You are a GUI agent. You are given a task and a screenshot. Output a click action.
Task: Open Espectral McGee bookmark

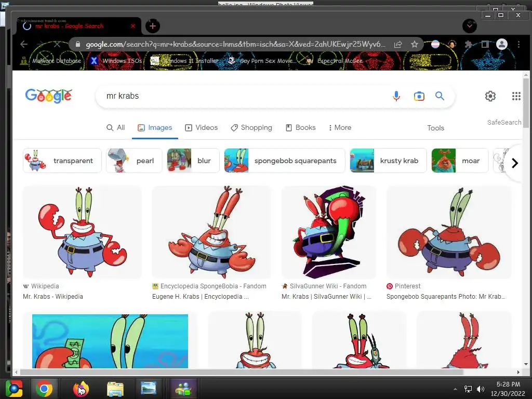(335, 61)
